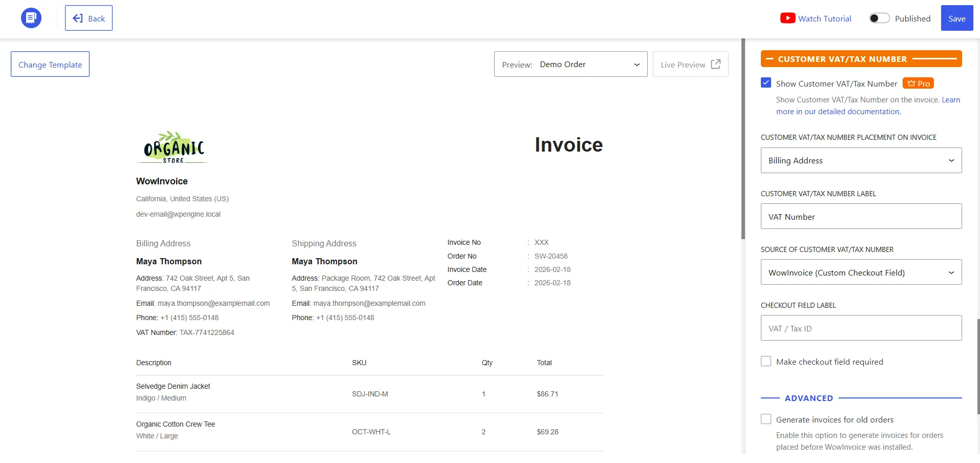980x463 pixels.
Task: Click the Invoice No XXX value
Action: point(542,242)
